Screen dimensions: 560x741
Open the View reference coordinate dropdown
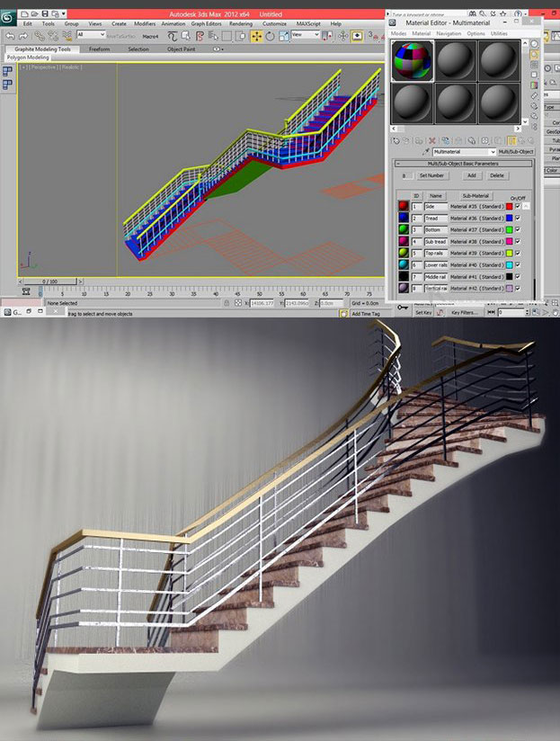point(302,35)
